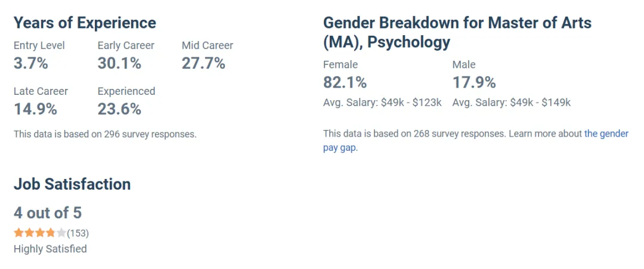Click the Male 17.9% figure
Image resolution: width=644 pixels, height=269 pixels.
click(x=475, y=82)
